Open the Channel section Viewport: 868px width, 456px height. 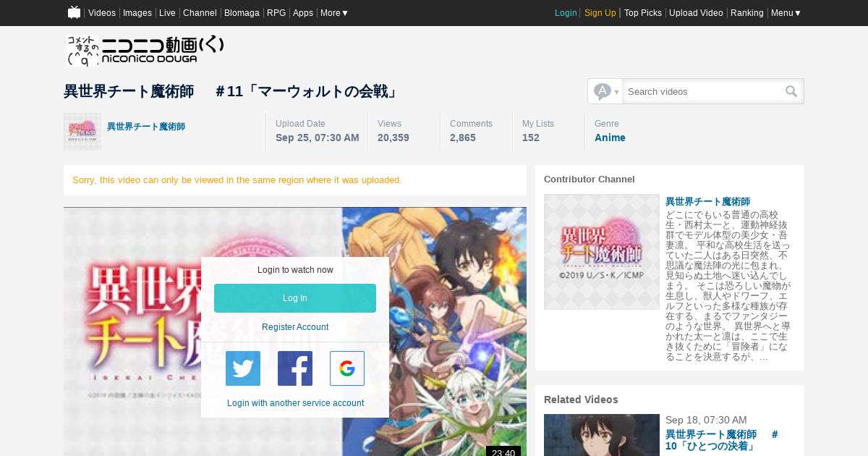click(x=200, y=13)
